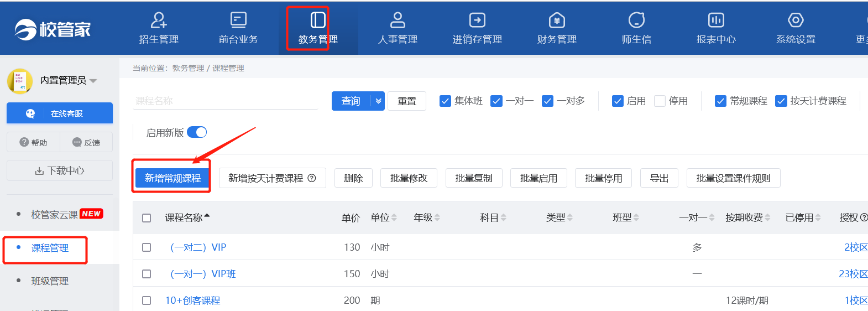Viewport: 868px width, 311px height.
Task: Click 批量设置课件规则 button
Action: 733,178
